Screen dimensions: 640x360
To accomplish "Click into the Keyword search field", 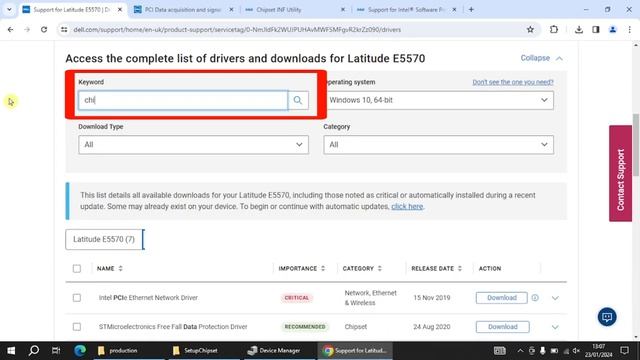I will pos(183,100).
